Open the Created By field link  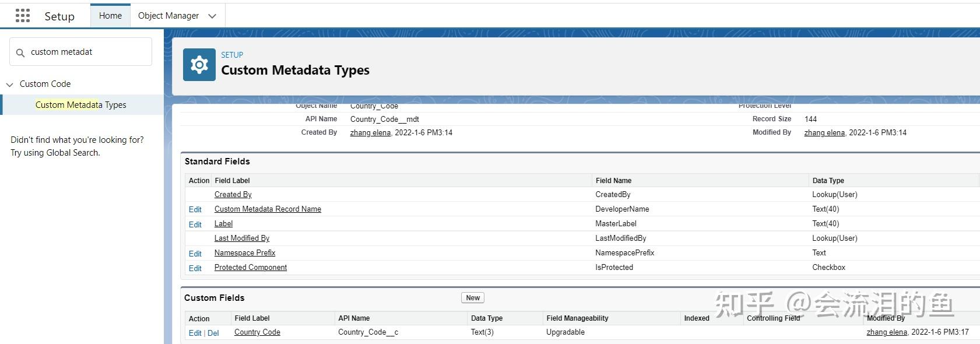tap(233, 195)
